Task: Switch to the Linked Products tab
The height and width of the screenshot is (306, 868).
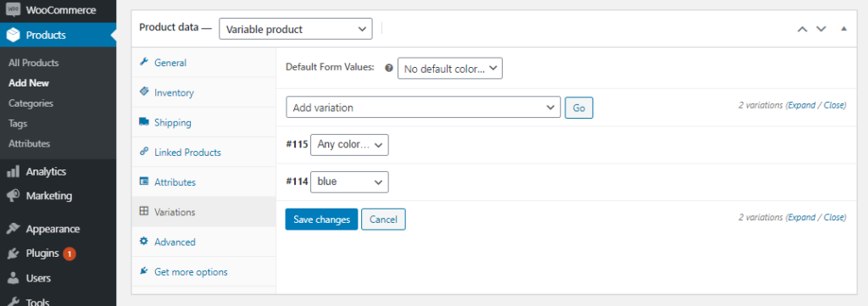Action: point(203,153)
